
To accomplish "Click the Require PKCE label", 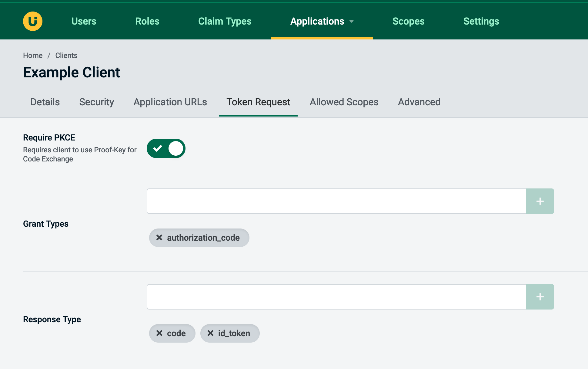I will tap(49, 137).
